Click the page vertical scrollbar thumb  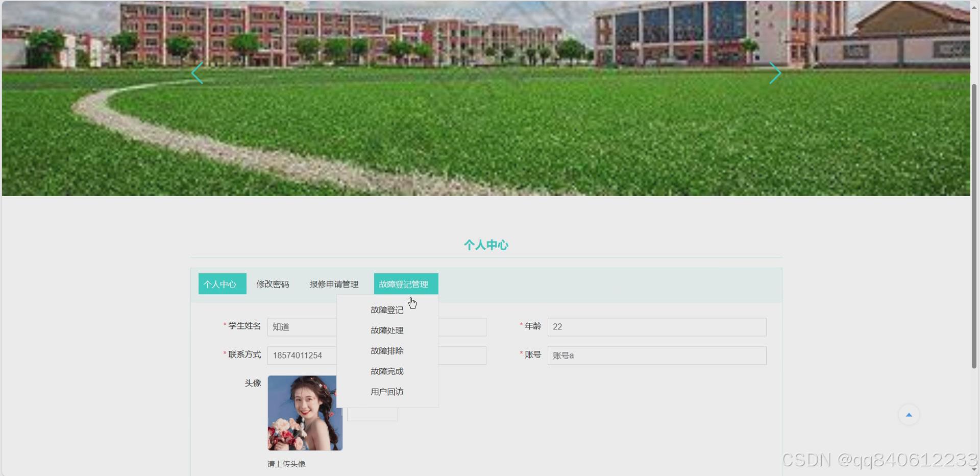[x=974, y=226]
